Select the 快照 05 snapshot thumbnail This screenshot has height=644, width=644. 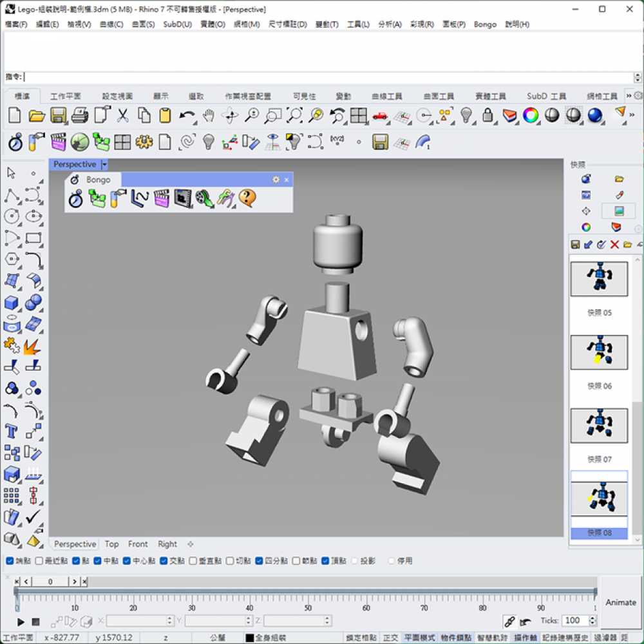[599, 279]
